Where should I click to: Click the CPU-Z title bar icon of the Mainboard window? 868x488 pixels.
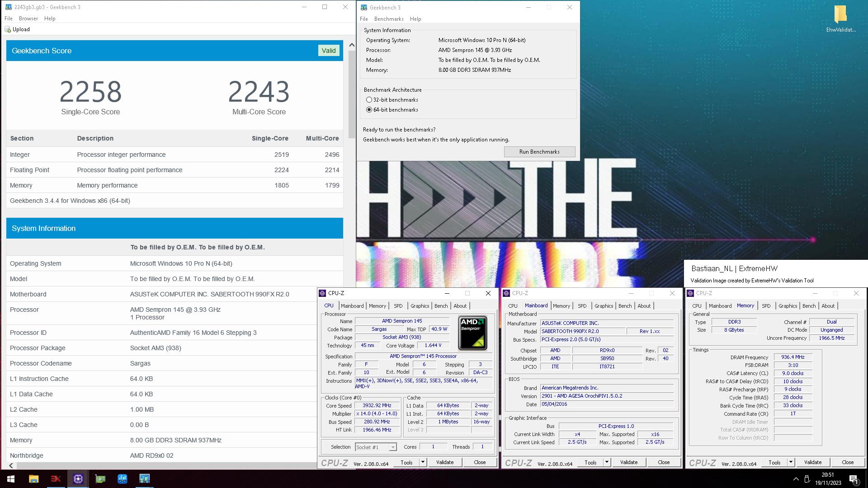point(506,293)
